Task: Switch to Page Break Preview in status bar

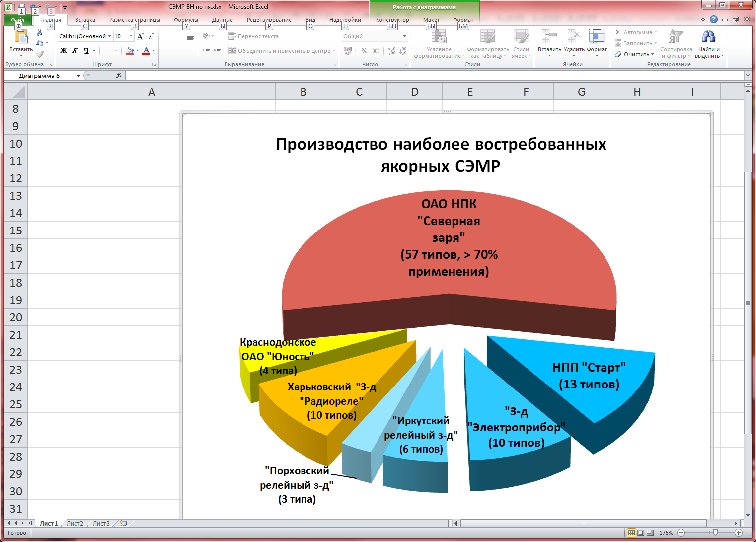Action: click(650, 533)
